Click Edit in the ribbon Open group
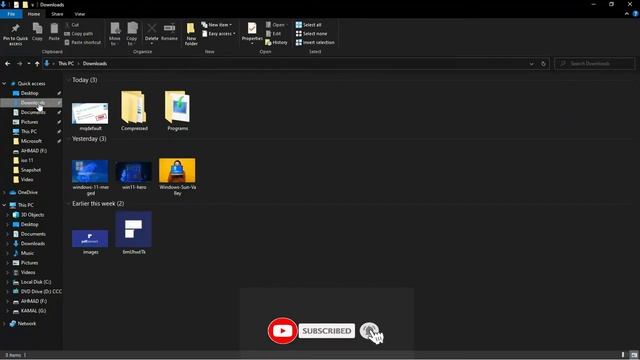Image resolution: width=640 pixels, height=360 pixels. click(x=273, y=33)
